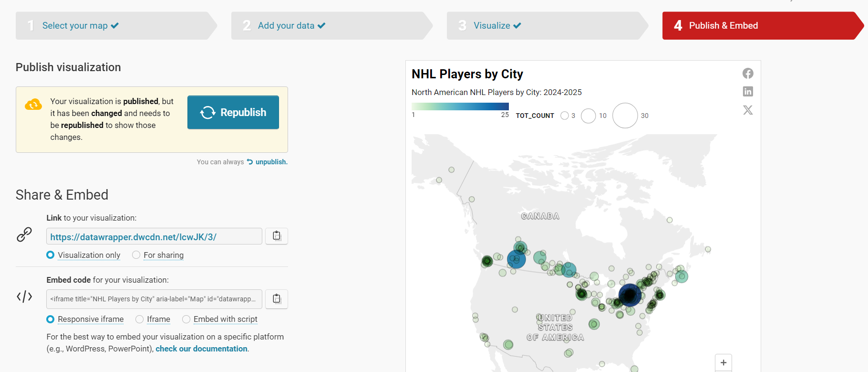The width and height of the screenshot is (868, 372).
Task: Click the visualization link URL field
Action: [x=154, y=237]
